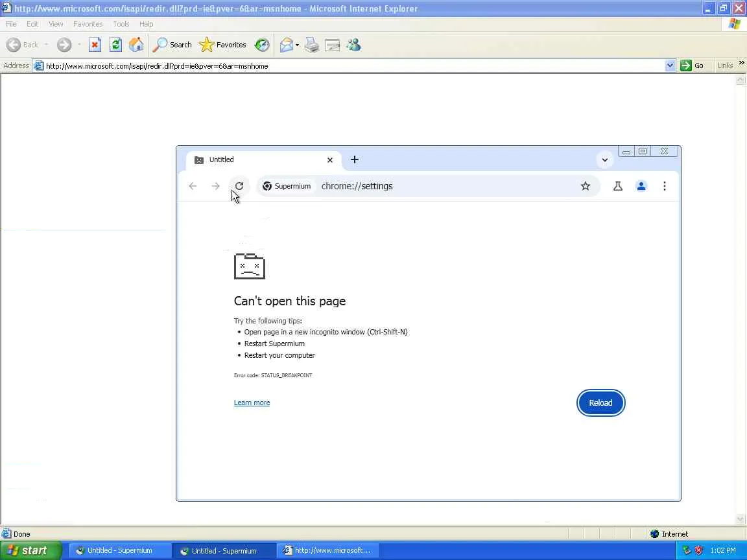Screen dimensions: 747x560
Task: Select the 'Restart Supermium' tip text
Action: [274, 344]
